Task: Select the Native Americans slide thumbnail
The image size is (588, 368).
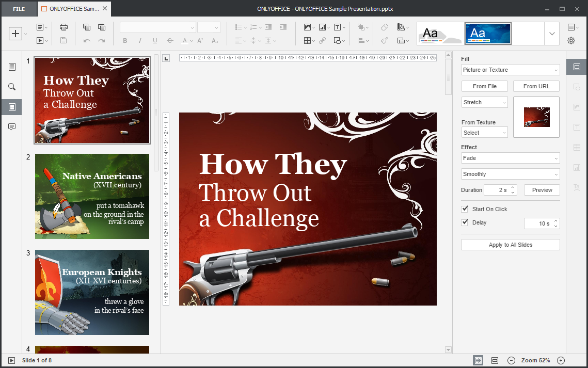Action: coord(92,196)
